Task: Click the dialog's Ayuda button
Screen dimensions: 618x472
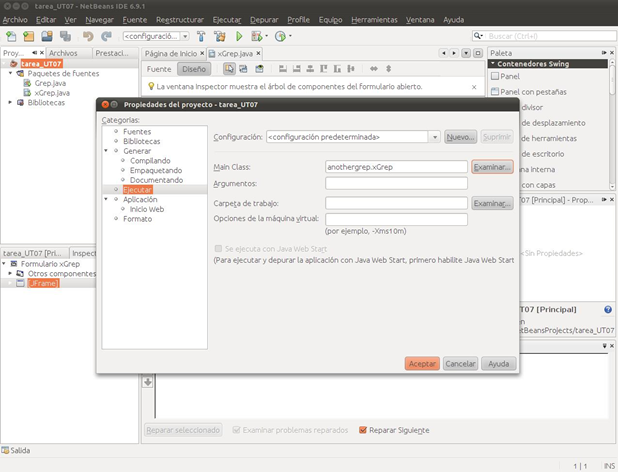Action: [x=499, y=364]
